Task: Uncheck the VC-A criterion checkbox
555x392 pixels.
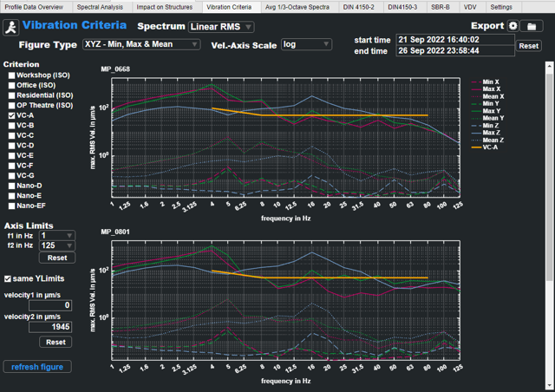Action: [11, 114]
